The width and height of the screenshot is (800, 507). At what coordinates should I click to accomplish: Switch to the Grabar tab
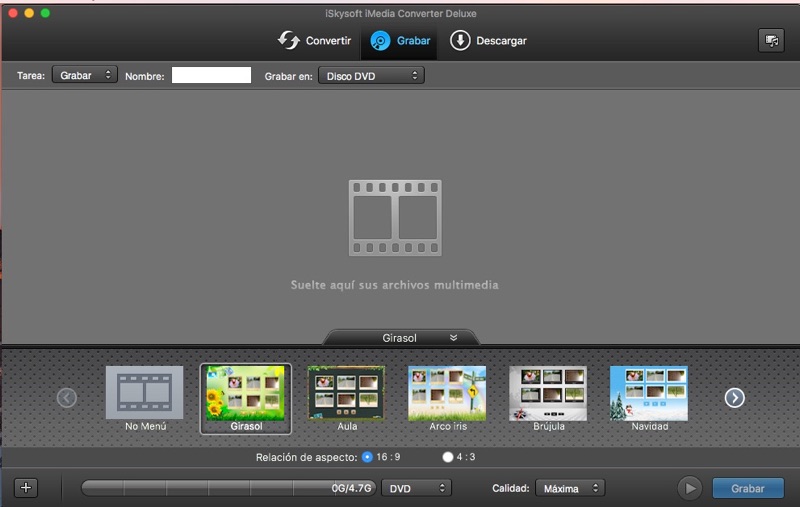[x=400, y=40]
